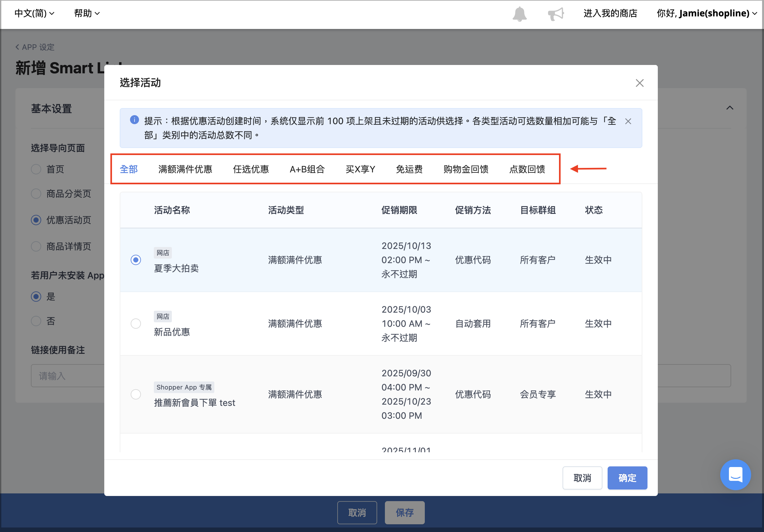
Task: Switch to the 免运费 tab
Action: [409, 169]
